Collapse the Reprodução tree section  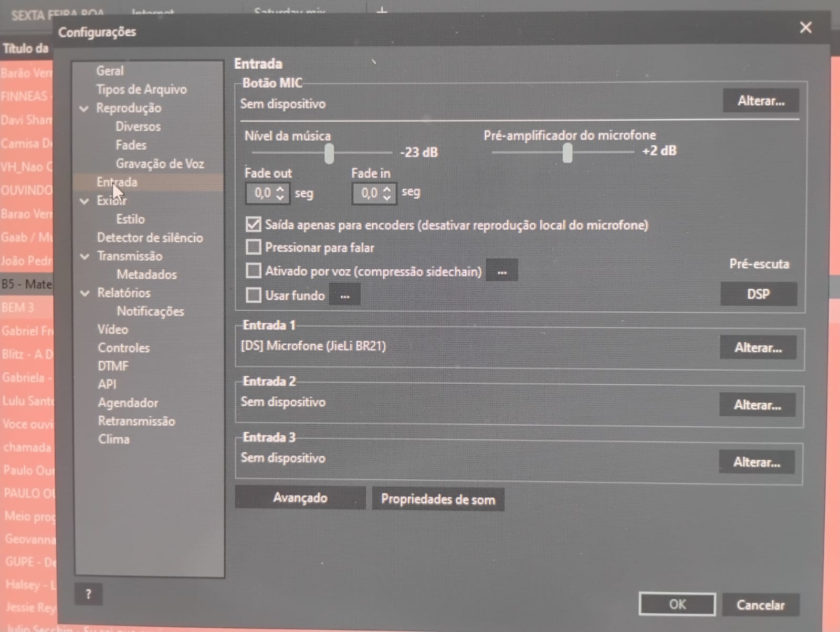pyautogui.click(x=84, y=109)
